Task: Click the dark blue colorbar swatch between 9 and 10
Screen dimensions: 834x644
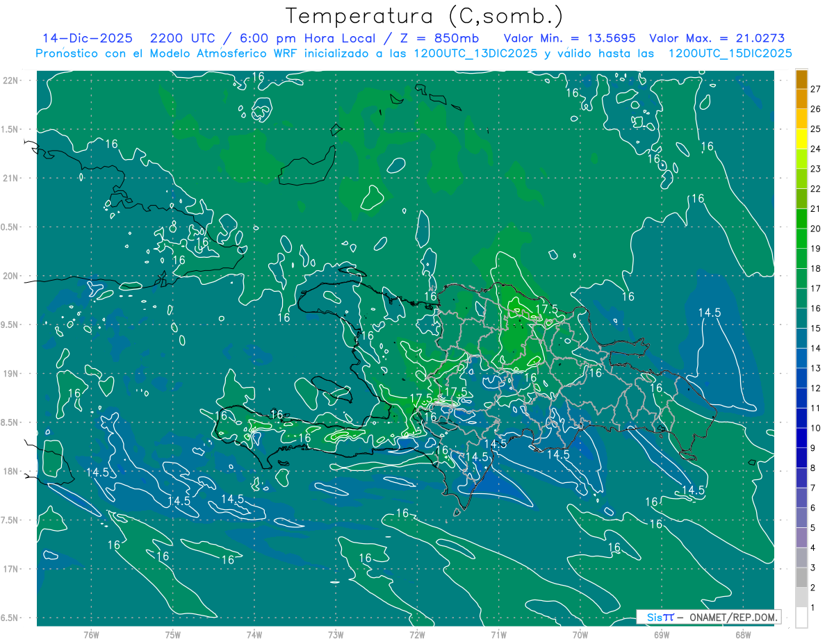Action: point(801,438)
